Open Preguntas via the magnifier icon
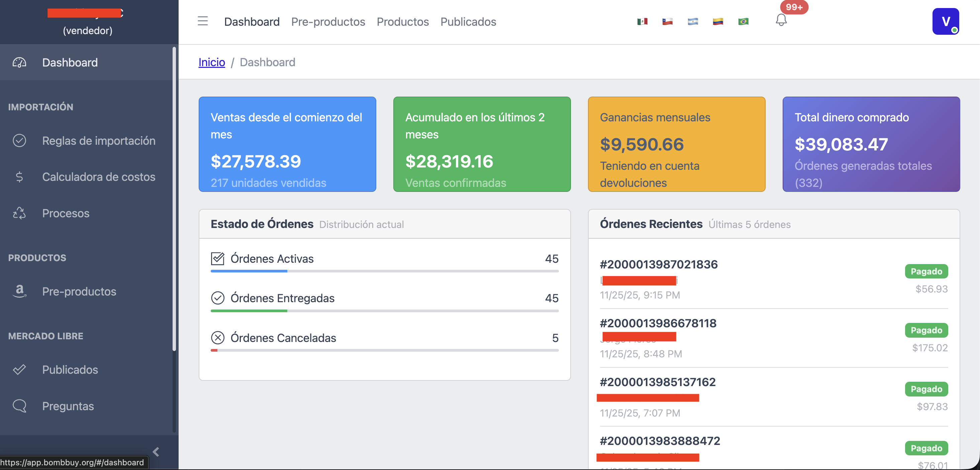This screenshot has width=980, height=470. click(x=19, y=406)
